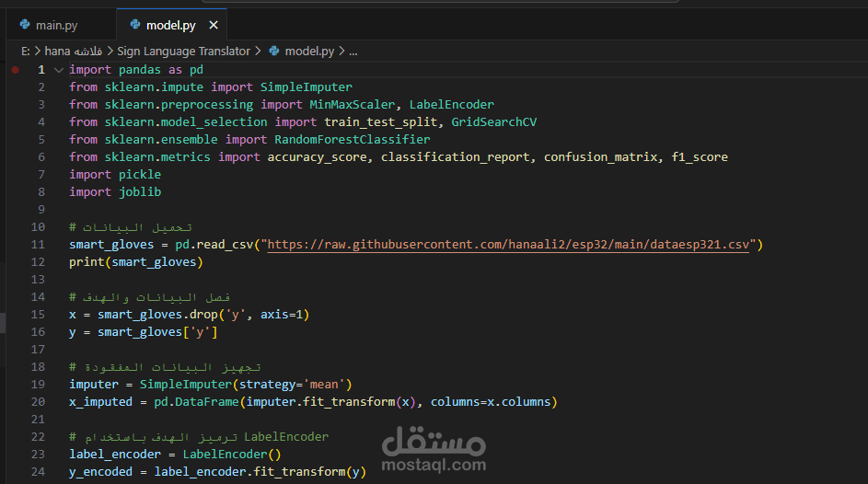Click line number 24 in gutter
This screenshot has width=868, height=484.
[38, 472]
